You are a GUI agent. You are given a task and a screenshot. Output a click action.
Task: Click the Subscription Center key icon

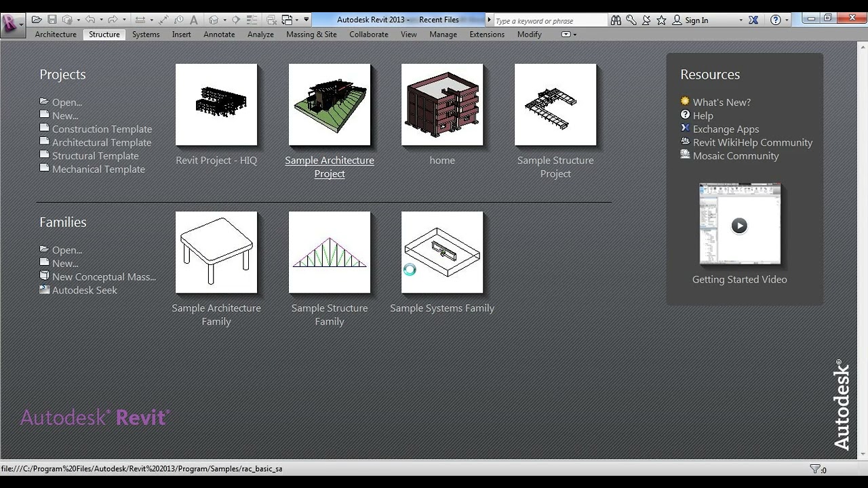coord(631,20)
